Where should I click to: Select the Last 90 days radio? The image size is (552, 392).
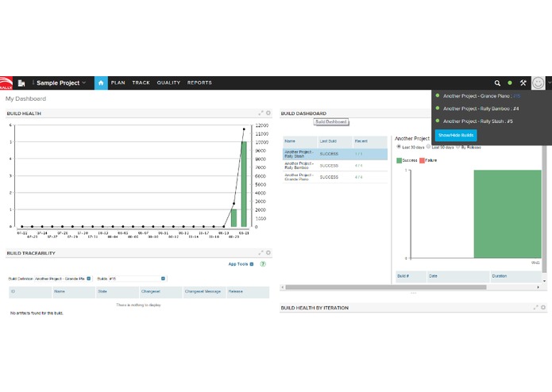(428, 146)
